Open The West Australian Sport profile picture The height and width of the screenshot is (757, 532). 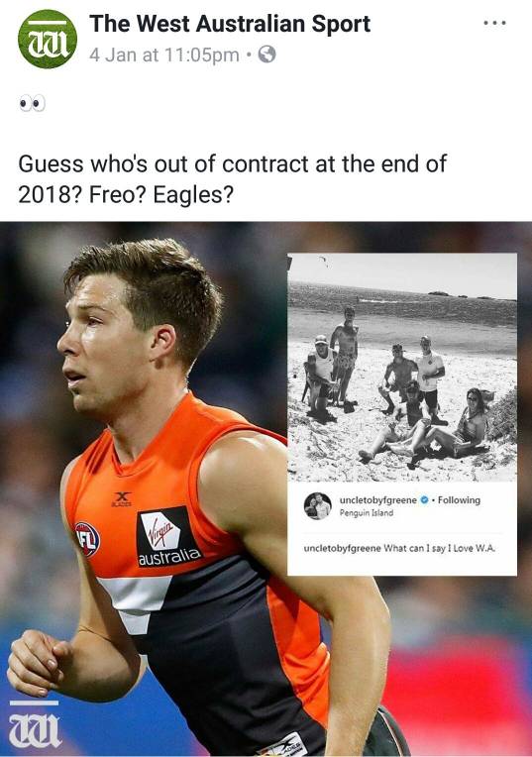pos(48,39)
